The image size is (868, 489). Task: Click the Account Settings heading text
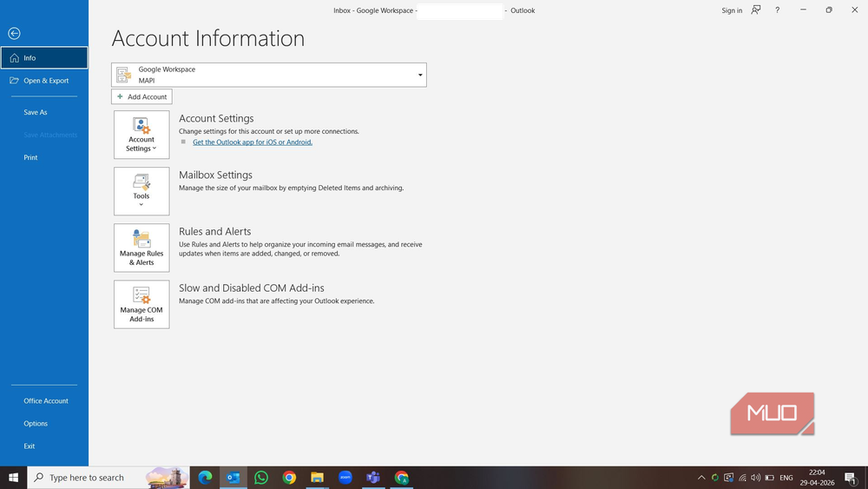point(216,118)
